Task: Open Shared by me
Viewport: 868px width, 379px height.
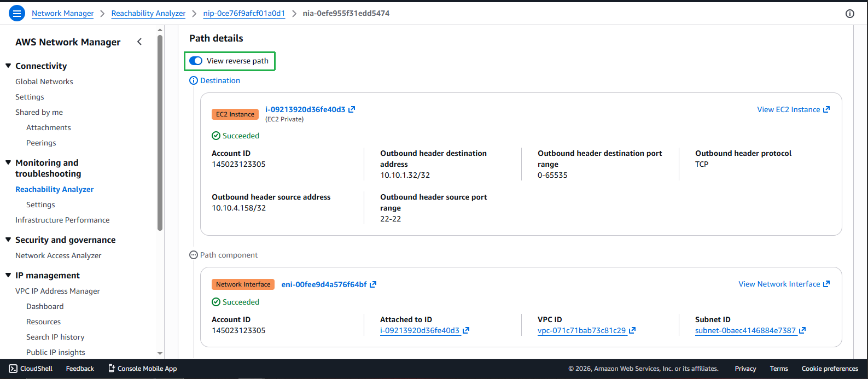Action: point(39,112)
